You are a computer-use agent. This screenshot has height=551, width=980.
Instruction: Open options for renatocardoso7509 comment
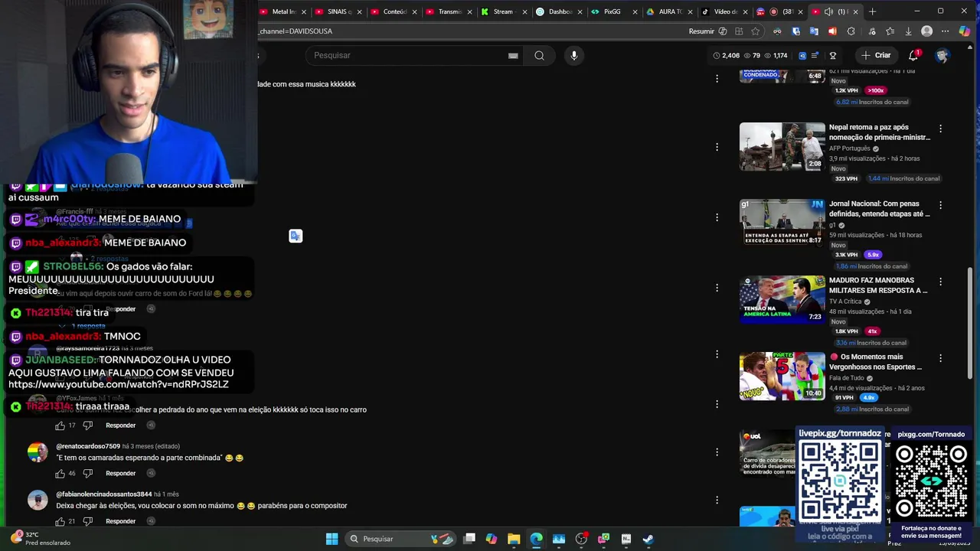point(717,452)
